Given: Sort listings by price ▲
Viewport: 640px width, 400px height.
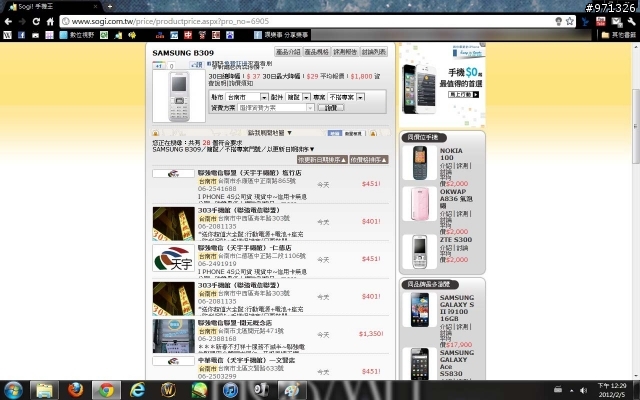Looking at the screenshot, I should pos(369,160).
